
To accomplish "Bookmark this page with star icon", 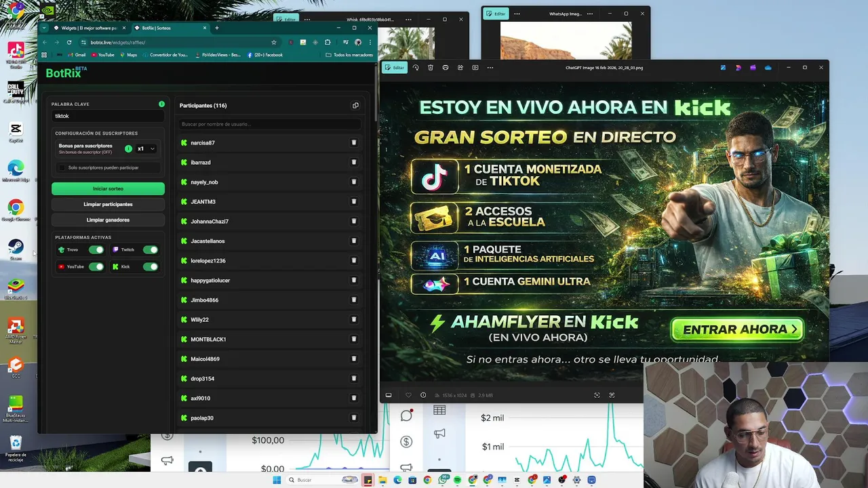I will tap(274, 42).
